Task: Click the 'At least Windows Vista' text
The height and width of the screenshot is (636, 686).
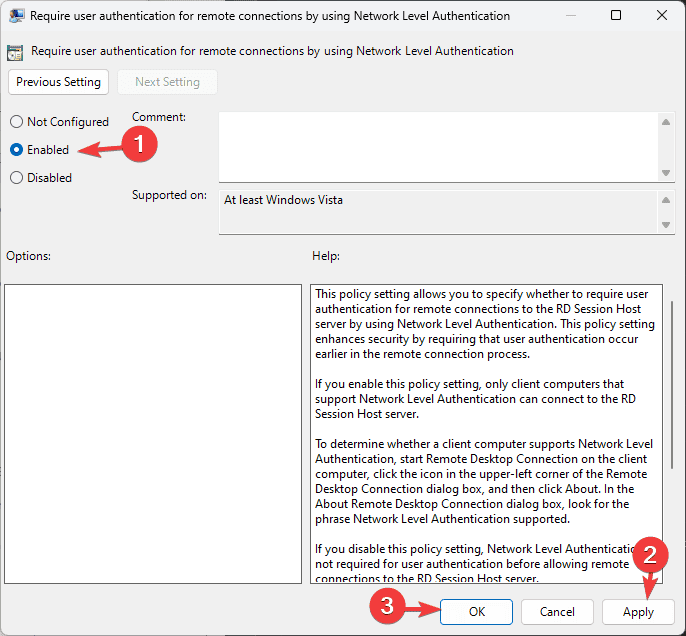Action: pyautogui.click(x=283, y=200)
